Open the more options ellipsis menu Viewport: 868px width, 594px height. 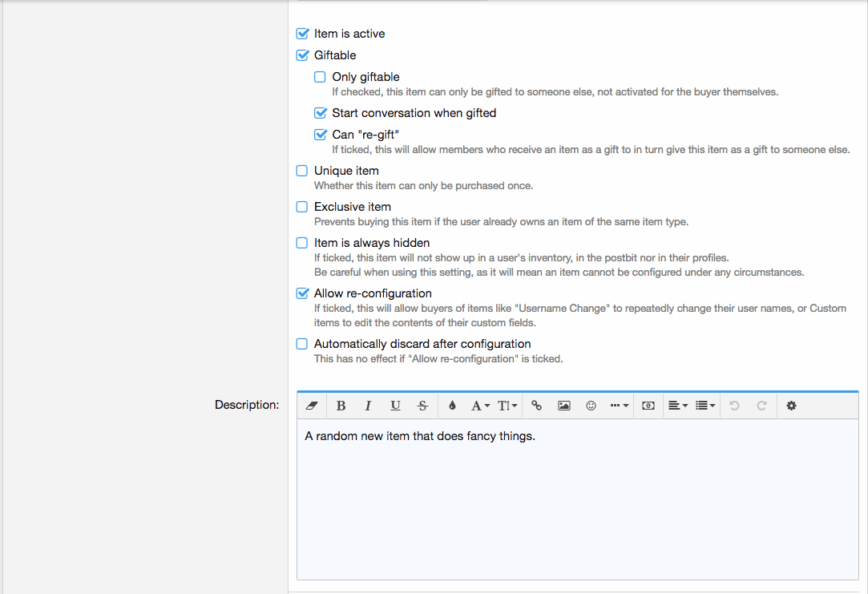click(x=619, y=406)
